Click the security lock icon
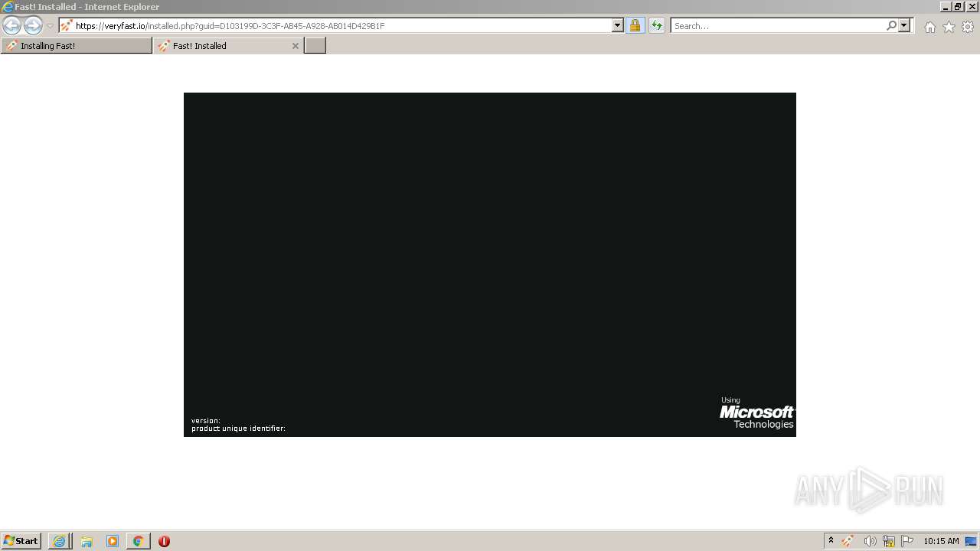This screenshot has width=980, height=551. click(x=635, y=25)
